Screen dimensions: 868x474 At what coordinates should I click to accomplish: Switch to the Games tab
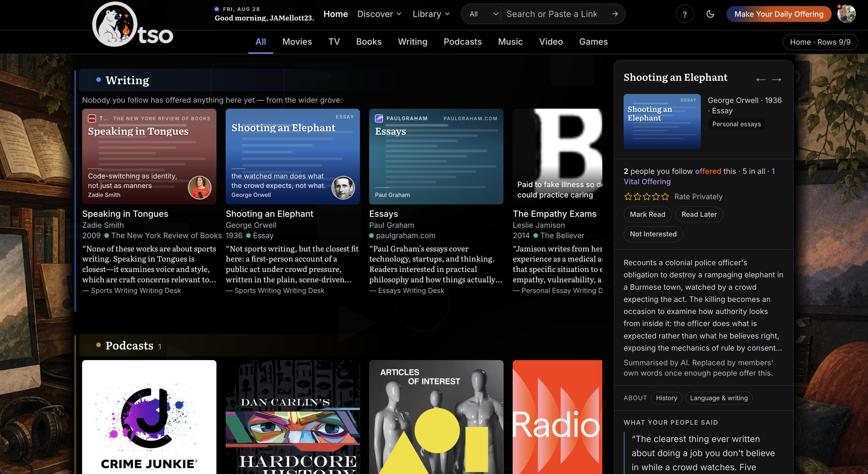[x=593, y=42]
